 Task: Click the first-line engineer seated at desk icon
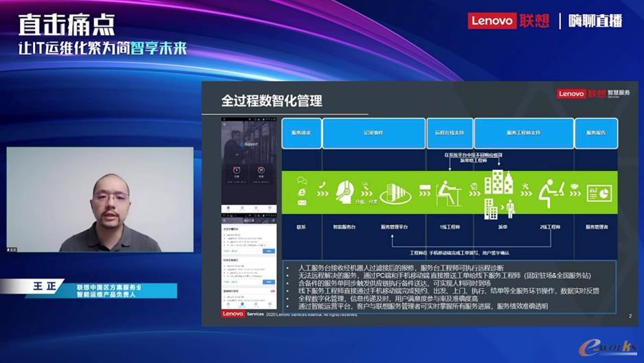(448, 193)
